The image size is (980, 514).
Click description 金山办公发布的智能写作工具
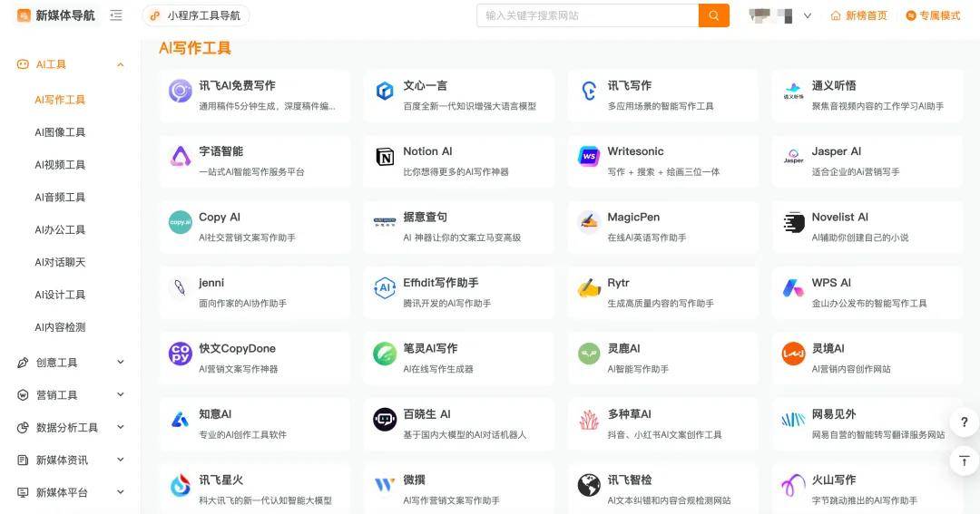tap(869, 304)
